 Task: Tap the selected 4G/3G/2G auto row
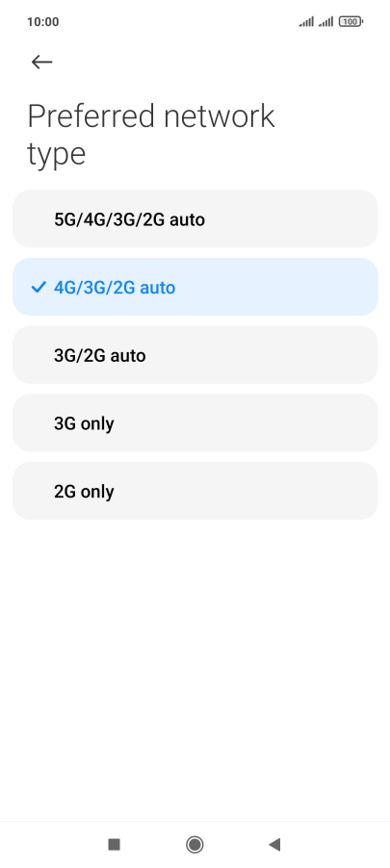click(195, 287)
